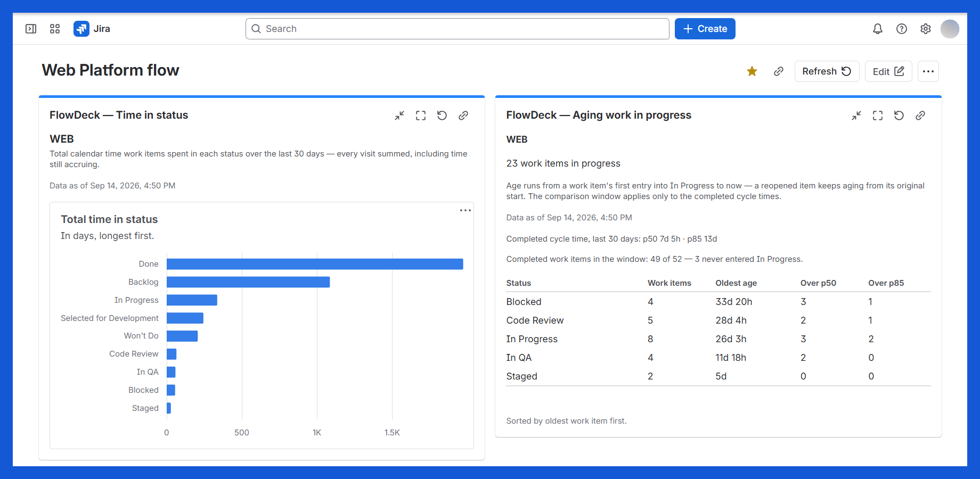Screen dimensions: 980x479
Task: Maximize the Time in status gadget
Action: [x=421, y=115]
